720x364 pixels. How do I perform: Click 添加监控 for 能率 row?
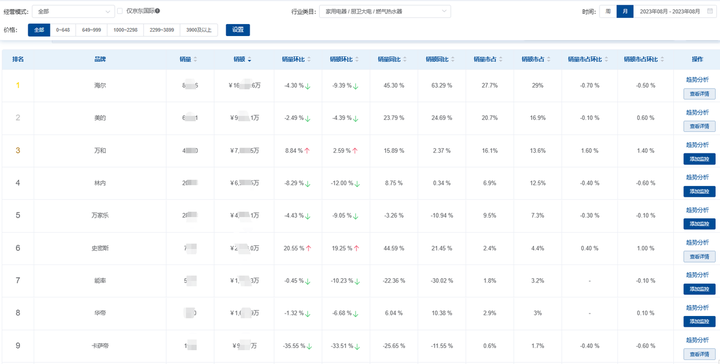[699, 289]
